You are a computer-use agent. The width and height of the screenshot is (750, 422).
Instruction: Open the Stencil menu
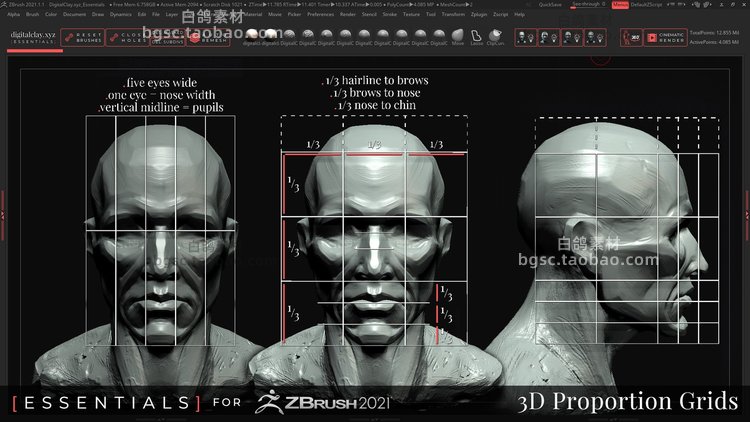(x=369, y=14)
